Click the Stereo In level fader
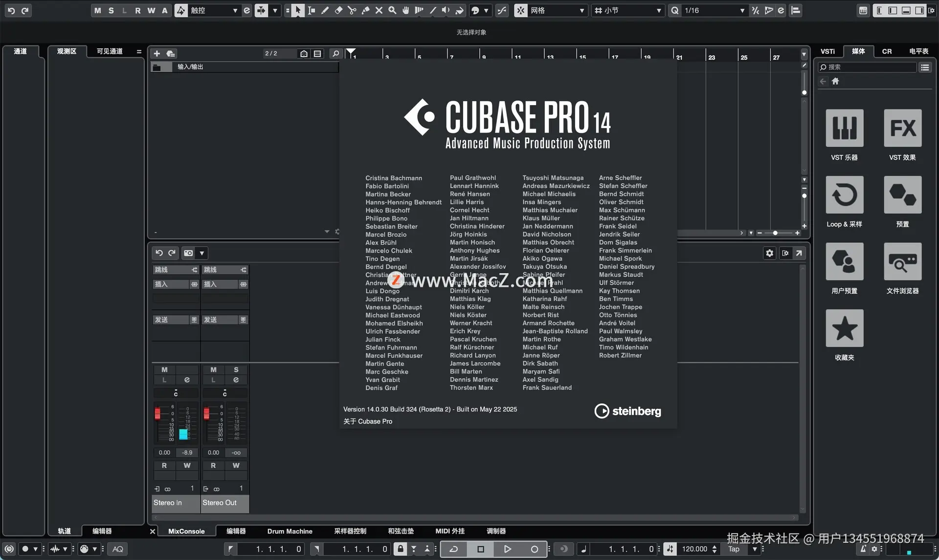Viewport: 939px width, 560px height. [157, 414]
